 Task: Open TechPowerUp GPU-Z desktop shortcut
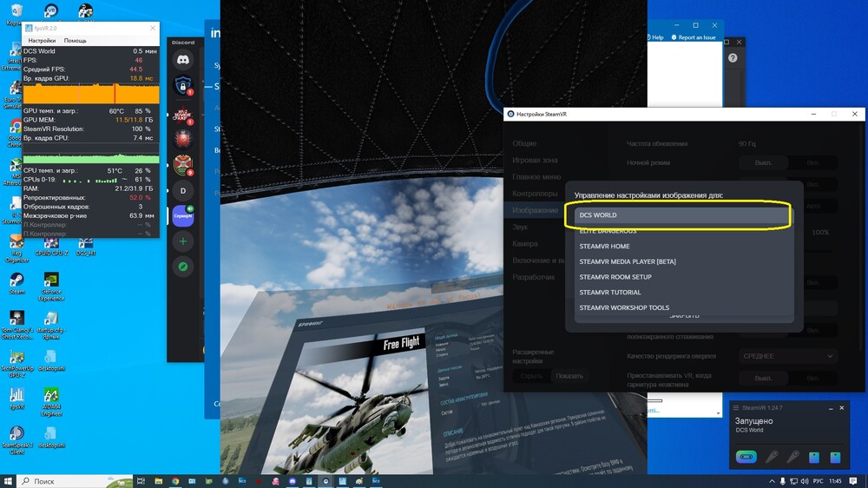point(17,363)
